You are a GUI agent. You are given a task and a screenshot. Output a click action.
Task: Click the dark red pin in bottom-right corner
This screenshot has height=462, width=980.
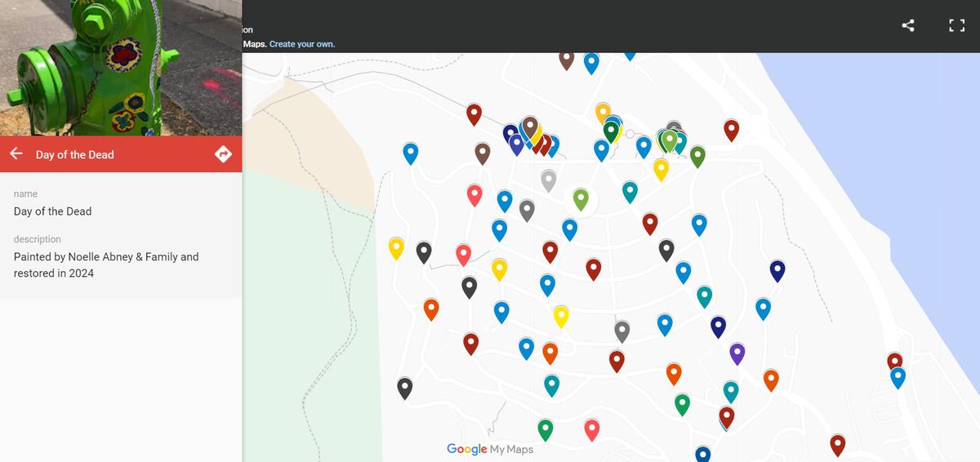(837, 444)
